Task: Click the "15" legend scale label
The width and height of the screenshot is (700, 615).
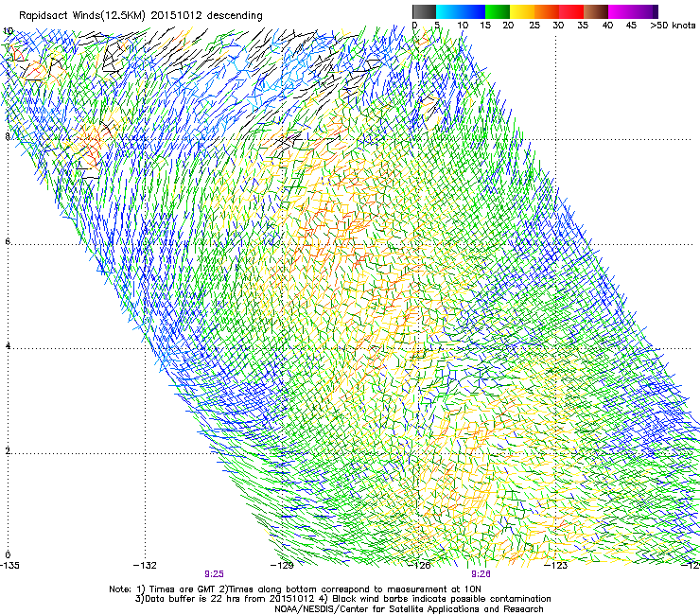Action: pyautogui.click(x=485, y=26)
